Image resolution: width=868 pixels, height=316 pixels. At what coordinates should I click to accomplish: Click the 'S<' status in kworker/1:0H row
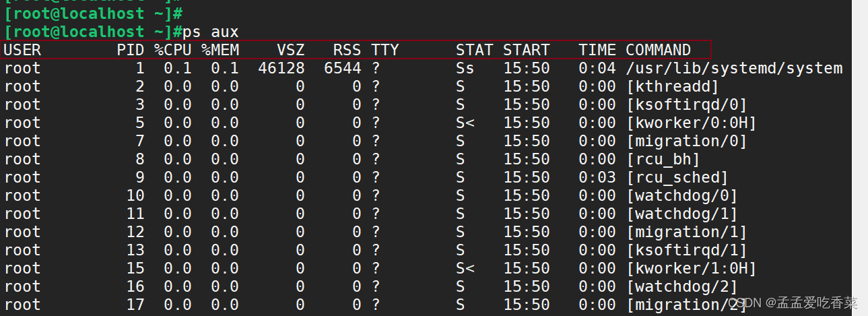point(465,268)
